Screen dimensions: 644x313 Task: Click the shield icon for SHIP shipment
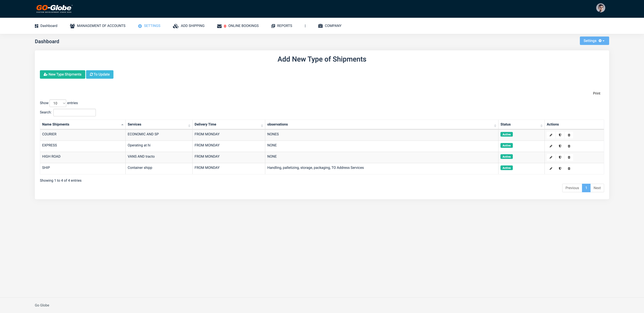(x=560, y=169)
